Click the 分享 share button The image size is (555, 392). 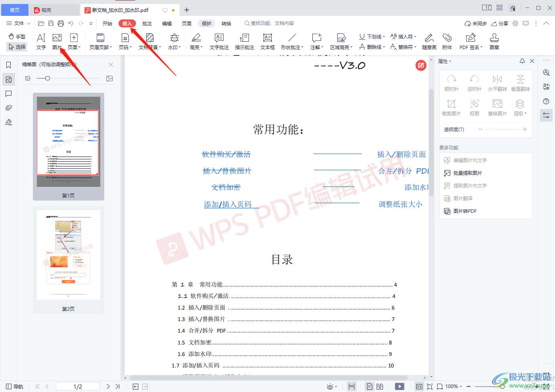tap(499, 23)
